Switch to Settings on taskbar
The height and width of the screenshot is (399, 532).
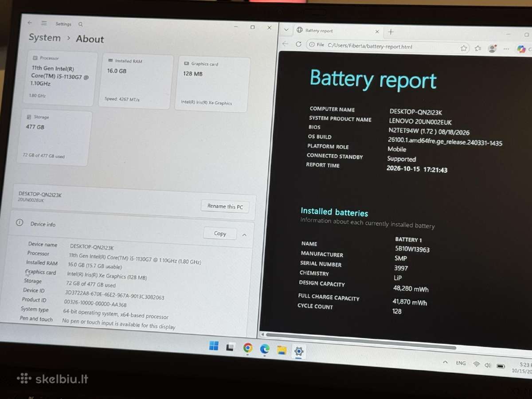coord(299,352)
